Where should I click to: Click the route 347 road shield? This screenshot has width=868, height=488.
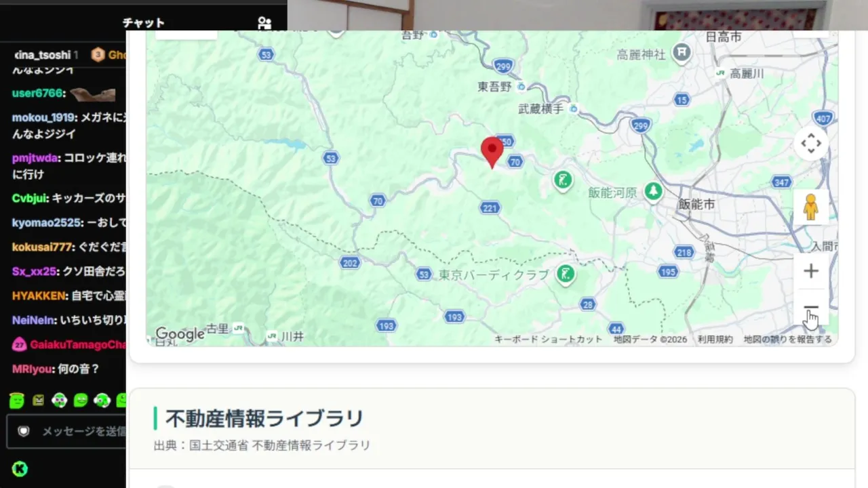click(x=782, y=182)
